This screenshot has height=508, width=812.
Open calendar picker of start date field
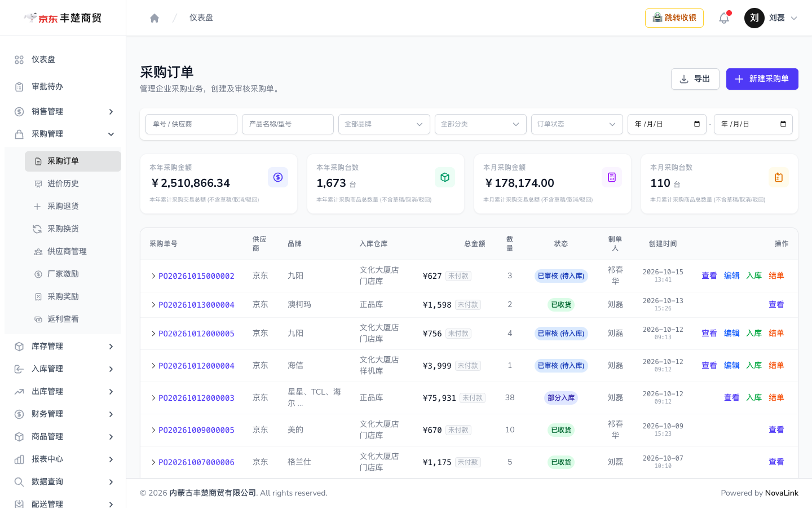coord(697,124)
